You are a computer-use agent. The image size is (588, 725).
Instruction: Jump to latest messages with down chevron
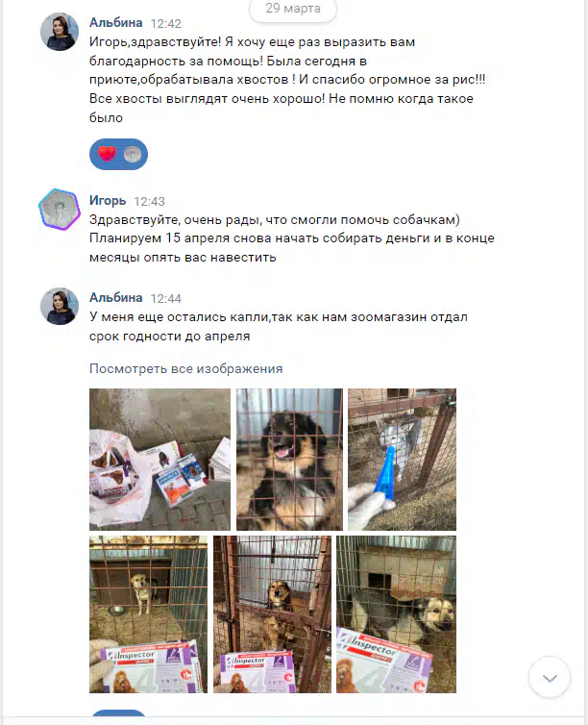click(x=550, y=677)
